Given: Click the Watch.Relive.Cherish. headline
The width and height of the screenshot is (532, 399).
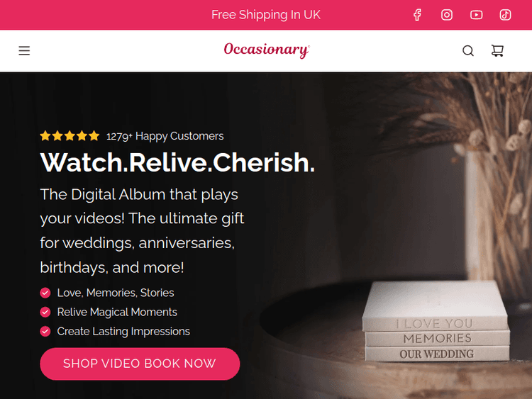Looking at the screenshot, I should [x=177, y=162].
